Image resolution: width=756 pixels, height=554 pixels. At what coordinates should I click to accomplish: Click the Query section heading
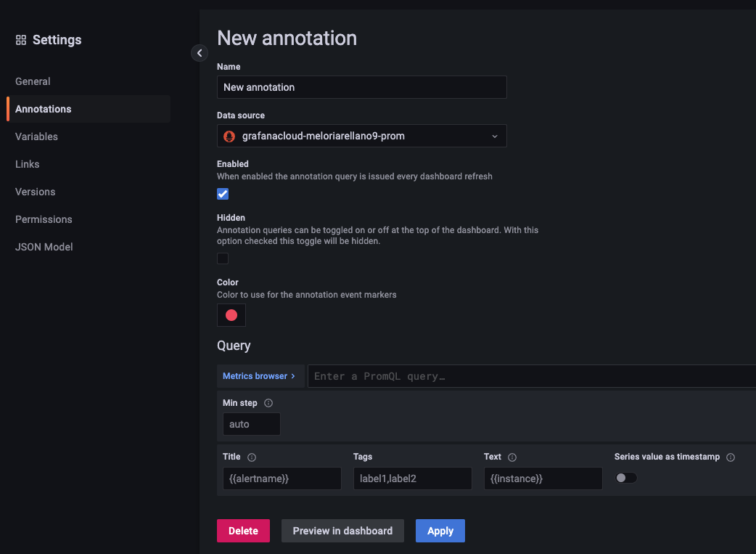234,346
